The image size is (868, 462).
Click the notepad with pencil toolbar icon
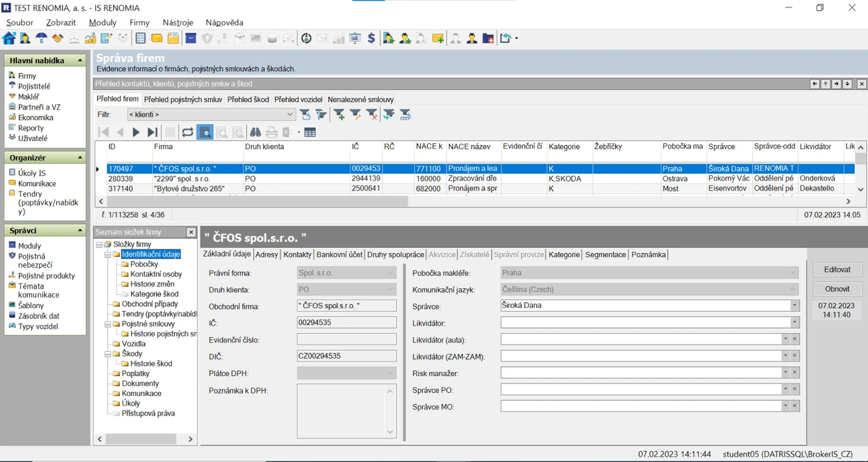click(x=107, y=39)
